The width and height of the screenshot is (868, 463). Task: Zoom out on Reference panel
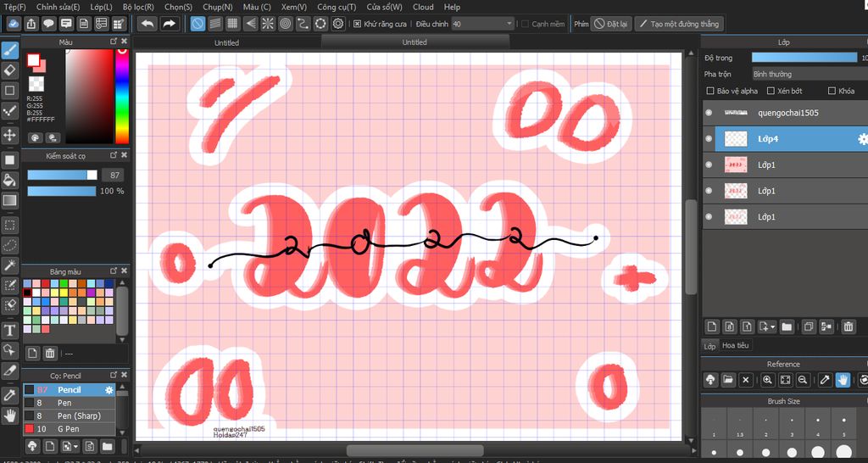pyautogui.click(x=803, y=380)
